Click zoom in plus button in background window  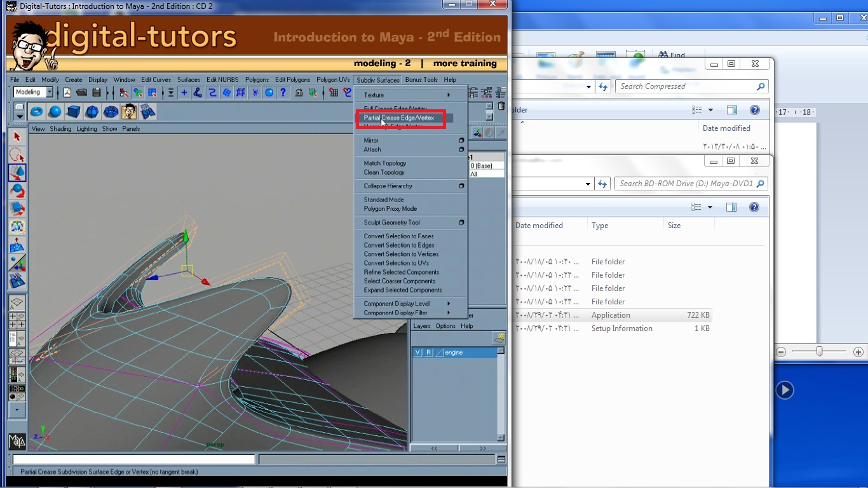point(858,352)
